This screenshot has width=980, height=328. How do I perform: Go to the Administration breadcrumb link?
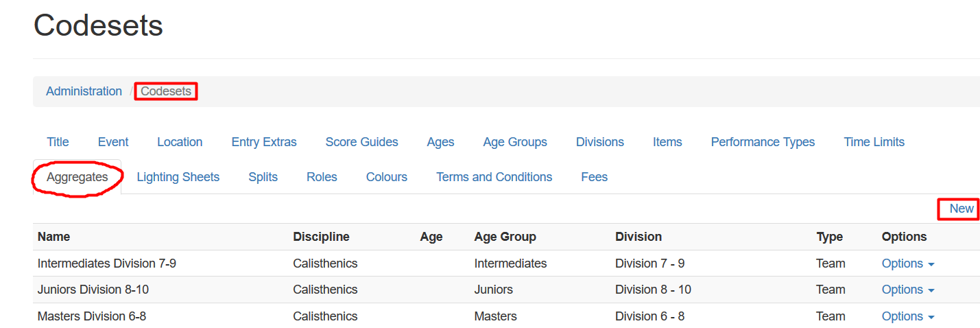(x=84, y=91)
